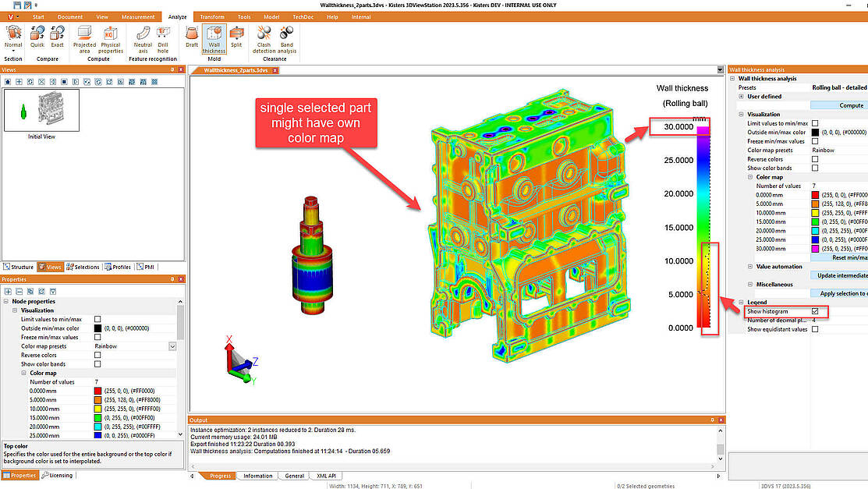This screenshot has width=868, height=489.
Task: Select the Initial View thumbnail
Action: point(41,110)
